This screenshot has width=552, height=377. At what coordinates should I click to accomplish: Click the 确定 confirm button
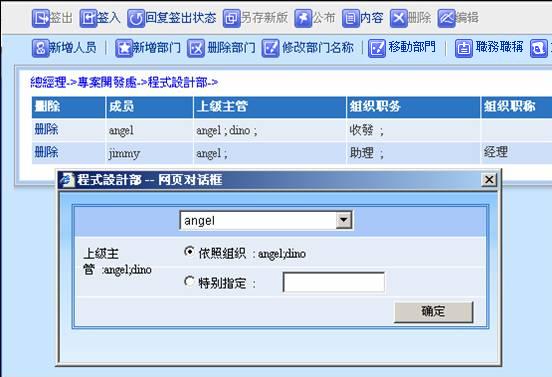pos(433,312)
